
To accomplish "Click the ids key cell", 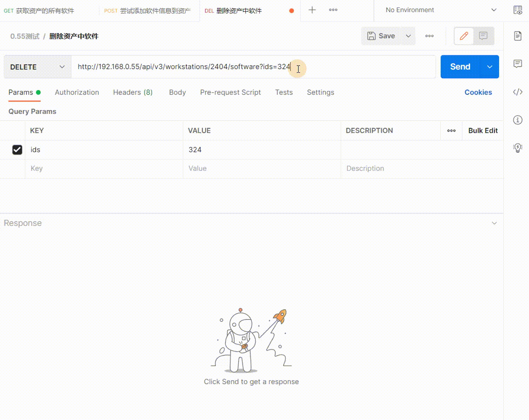I will pos(104,150).
